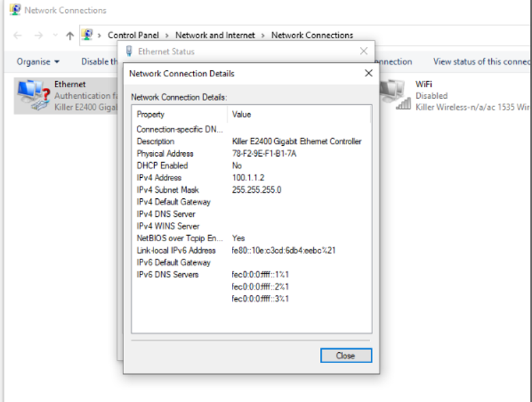Select the IPv6 Default Gateway row

251,263
